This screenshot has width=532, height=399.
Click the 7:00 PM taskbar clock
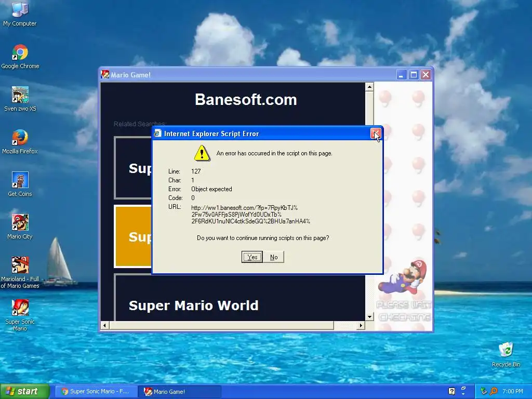pyautogui.click(x=513, y=391)
